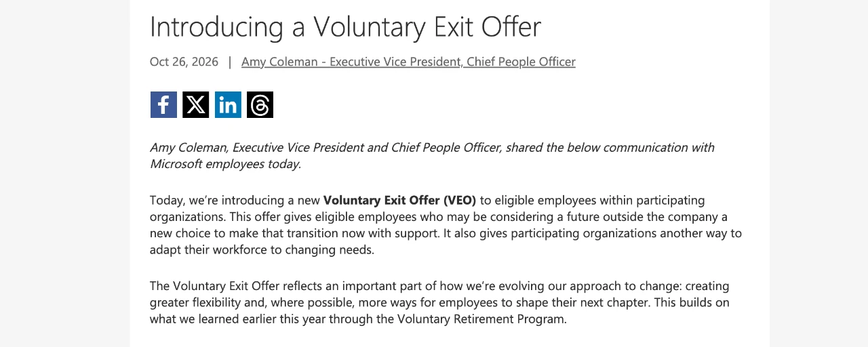Click the italic line starting "Amy Coleman, Executive Vice"
The height and width of the screenshot is (347, 868).
pyautogui.click(x=432, y=147)
